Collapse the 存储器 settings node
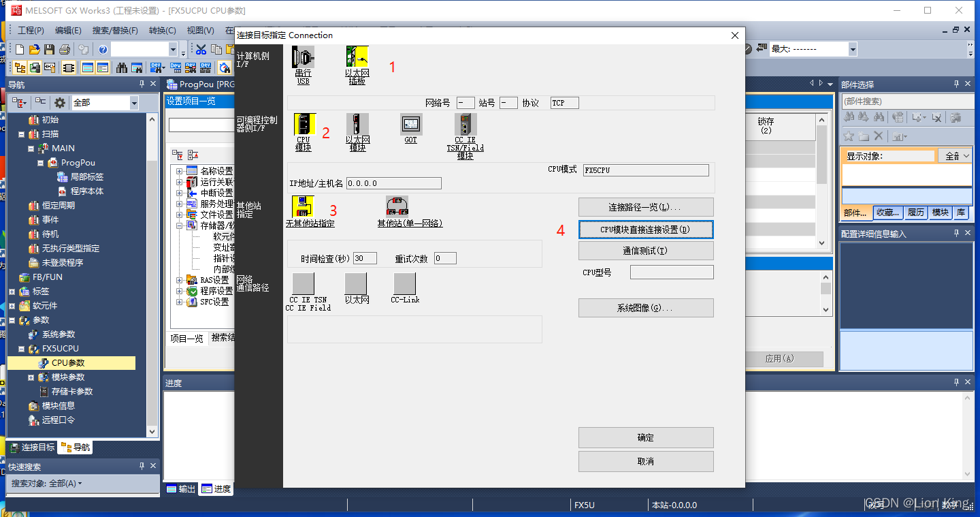Viewport: 980px width, 517px height. (180, 225)
